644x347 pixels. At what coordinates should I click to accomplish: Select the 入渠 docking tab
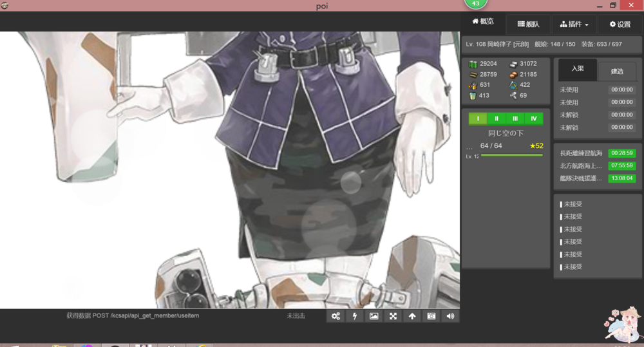pos(578,69)
